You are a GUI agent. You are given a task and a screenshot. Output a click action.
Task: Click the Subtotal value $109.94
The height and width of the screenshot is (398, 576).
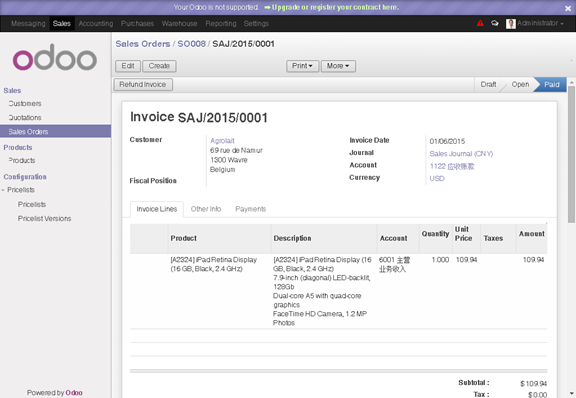pyautogui.click(x=533, y=384)
